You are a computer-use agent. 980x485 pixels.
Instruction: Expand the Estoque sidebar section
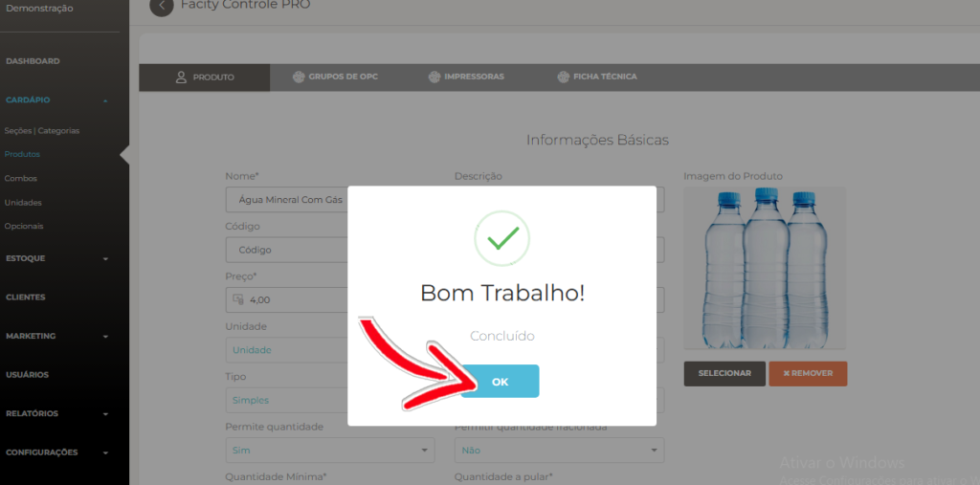105,258
